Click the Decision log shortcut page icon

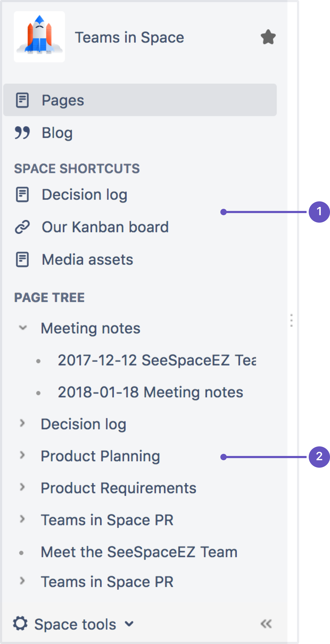click(x=22, y=194)
